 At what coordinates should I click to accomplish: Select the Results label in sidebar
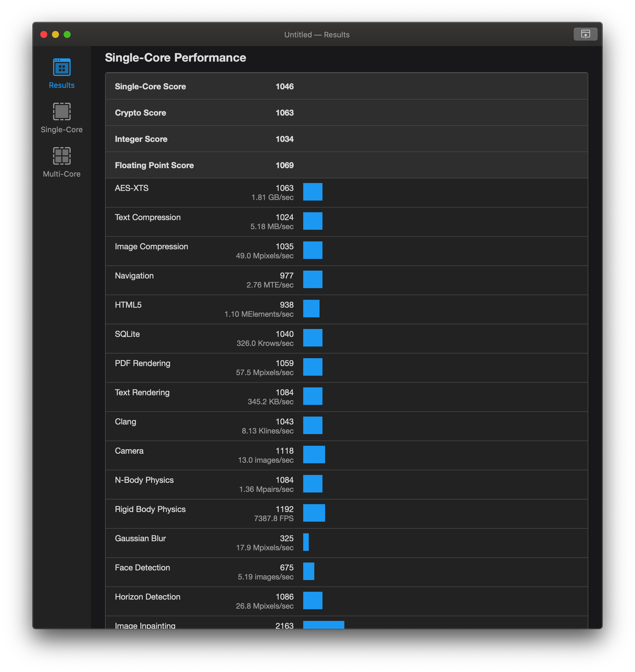pos(62,85)
